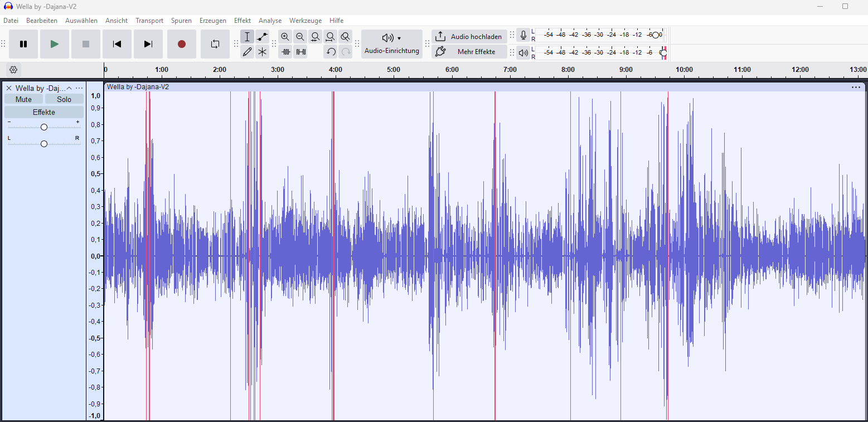Trim audio outside the selection
Screen dimensions: 868x422
tap(286, 52)
